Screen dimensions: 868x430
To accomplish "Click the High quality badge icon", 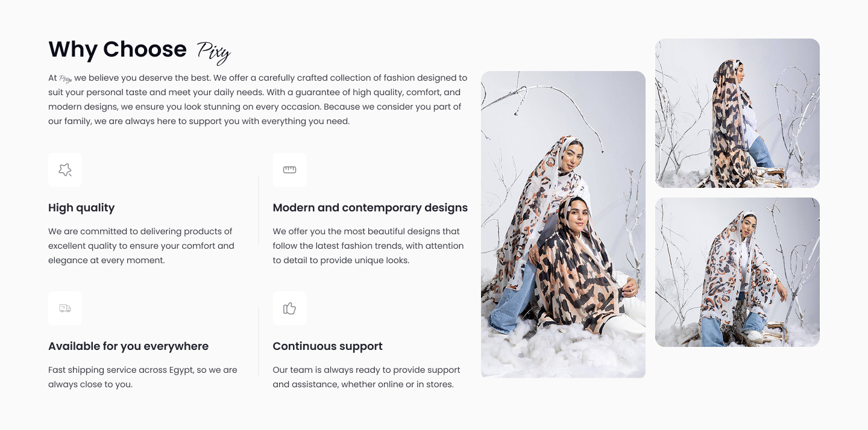I will coord(65,170).
